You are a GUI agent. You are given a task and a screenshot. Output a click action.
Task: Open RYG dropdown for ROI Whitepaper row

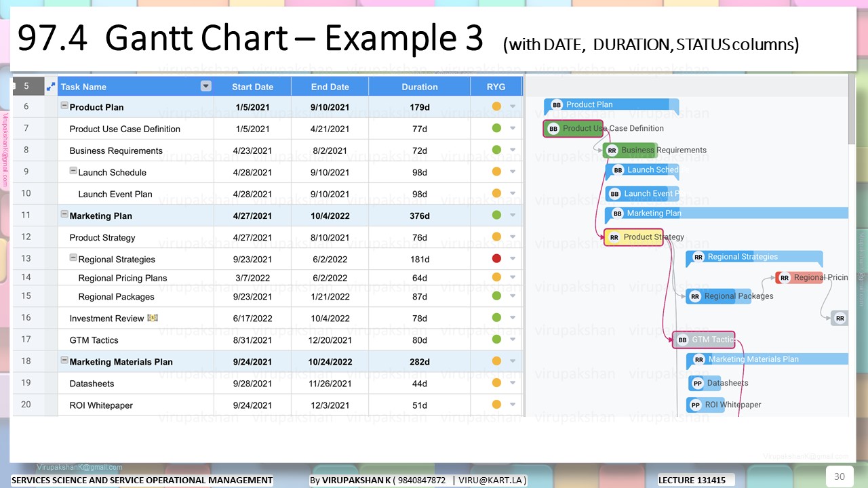click(x=513, y=405)
